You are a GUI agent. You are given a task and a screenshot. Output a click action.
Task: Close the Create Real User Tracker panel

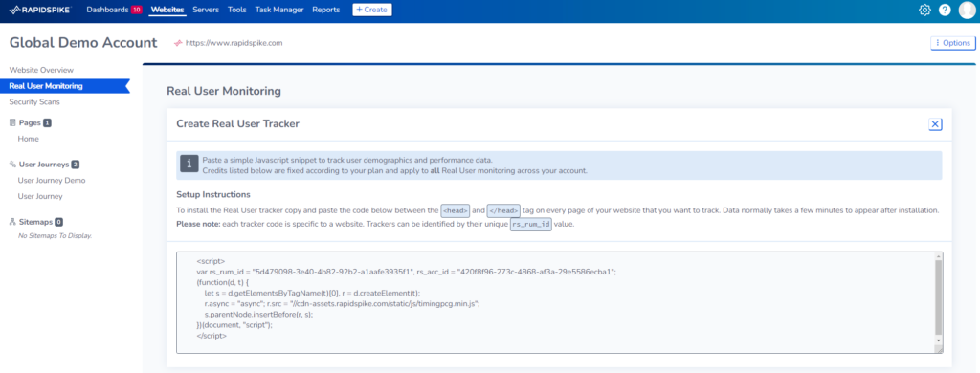[x=935, y=124]
